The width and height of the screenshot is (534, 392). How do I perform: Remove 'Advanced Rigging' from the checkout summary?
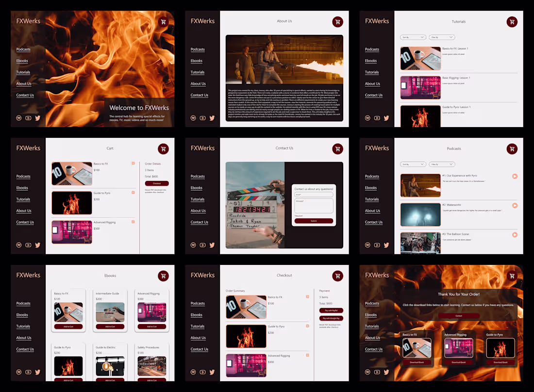point(308,356)
